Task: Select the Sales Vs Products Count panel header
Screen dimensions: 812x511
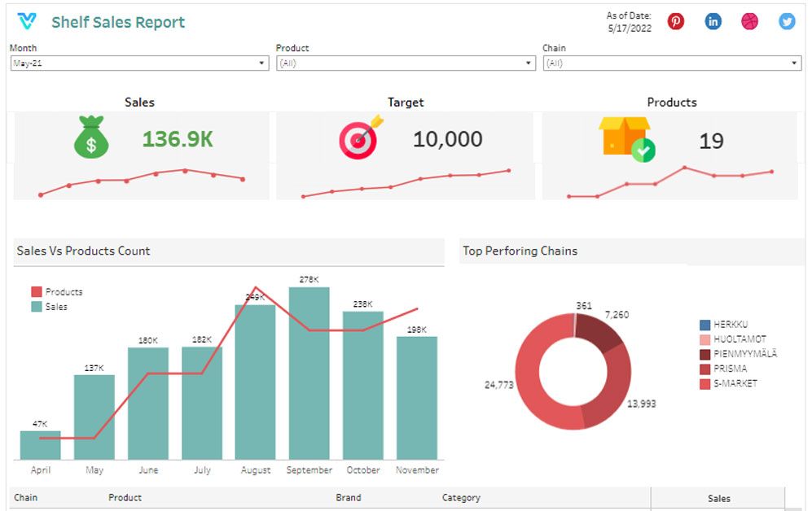Action: 84,251
